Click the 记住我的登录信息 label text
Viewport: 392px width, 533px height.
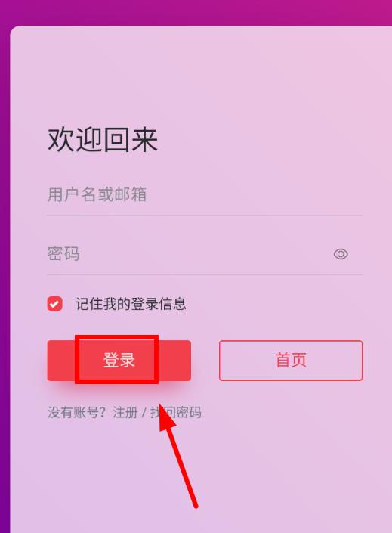click(131, 304)
